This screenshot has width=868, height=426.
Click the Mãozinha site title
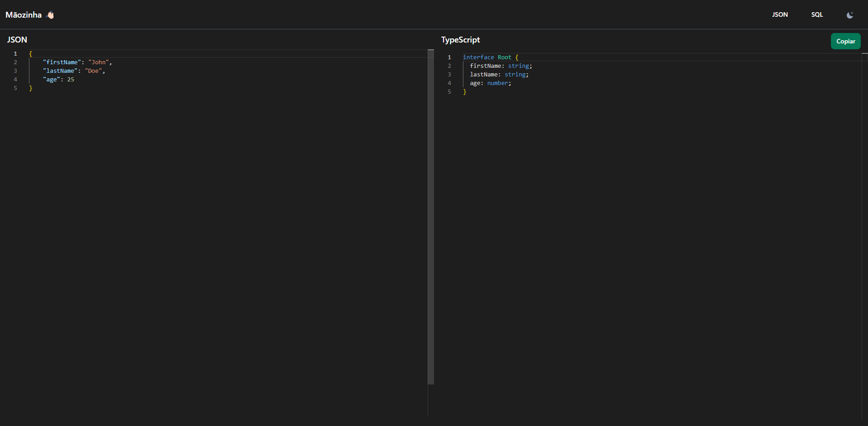pos(24,15)
